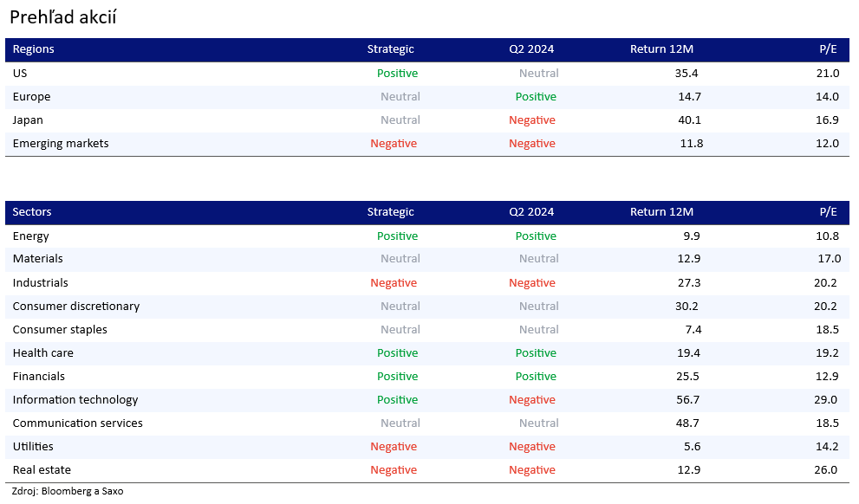Click the "Japan" row label
This screenshot has width=859, height=504.
click(x=28, y=120)
